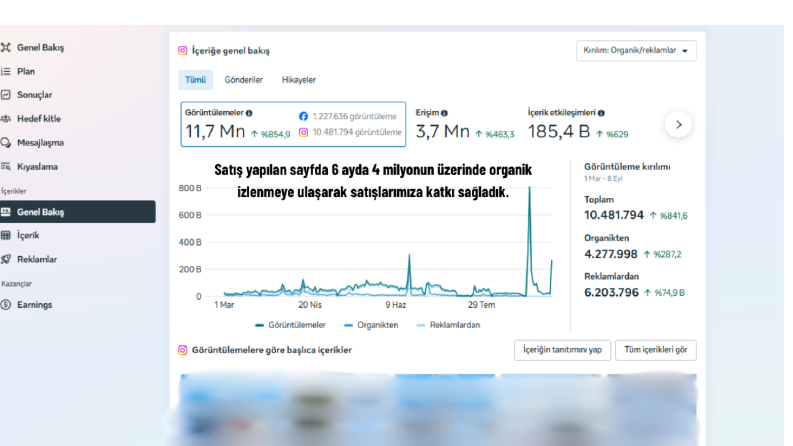Click the İçeriğin tanıtımını yap button
793x446 pixels.
[562, 350]
